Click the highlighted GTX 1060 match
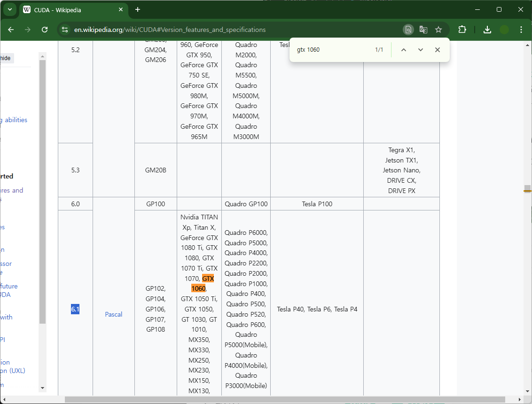Image resolution: width=532 pixels, height=404 pixels. coord(203,284)
